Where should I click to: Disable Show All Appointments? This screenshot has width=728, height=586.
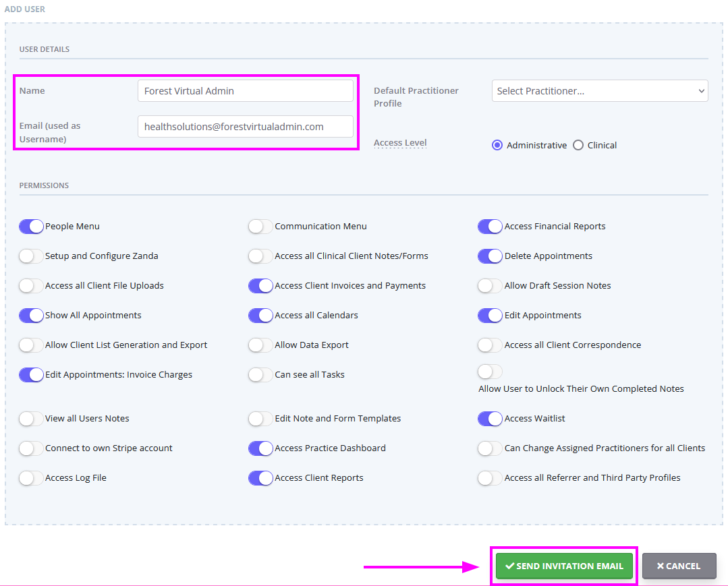pyautogui.click(x=30, y=315)
